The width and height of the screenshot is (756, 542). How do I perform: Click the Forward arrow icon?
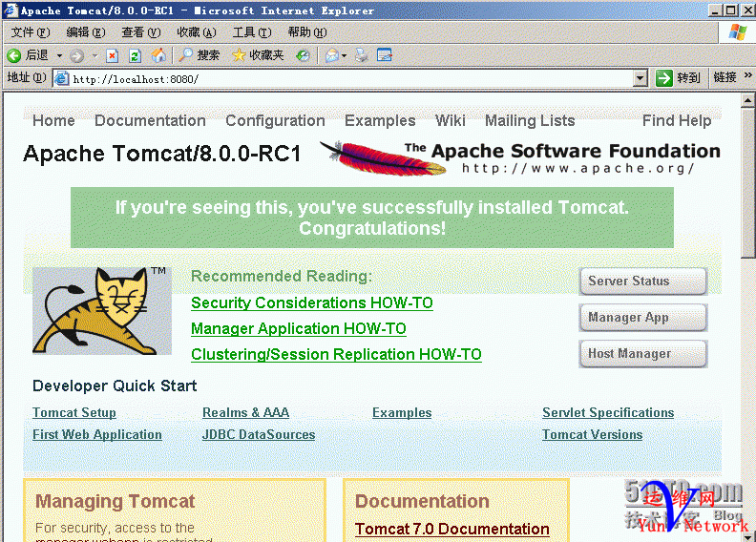pyautogui.click(x=76, y=56)
